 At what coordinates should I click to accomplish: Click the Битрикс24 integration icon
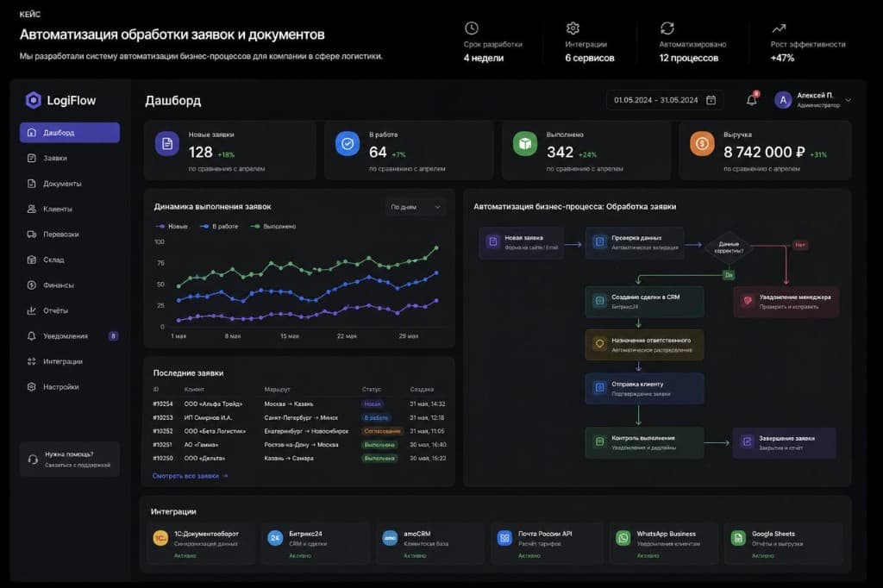(x=275, y=538)
